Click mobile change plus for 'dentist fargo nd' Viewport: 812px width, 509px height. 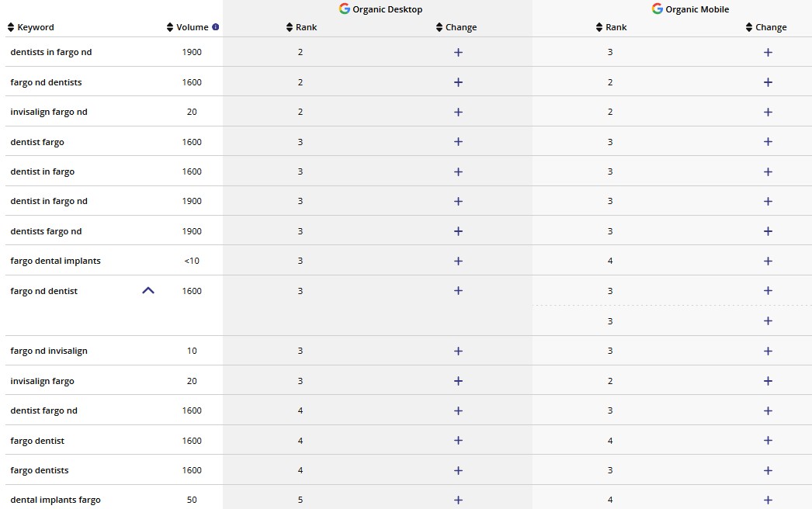coord(768,411)
